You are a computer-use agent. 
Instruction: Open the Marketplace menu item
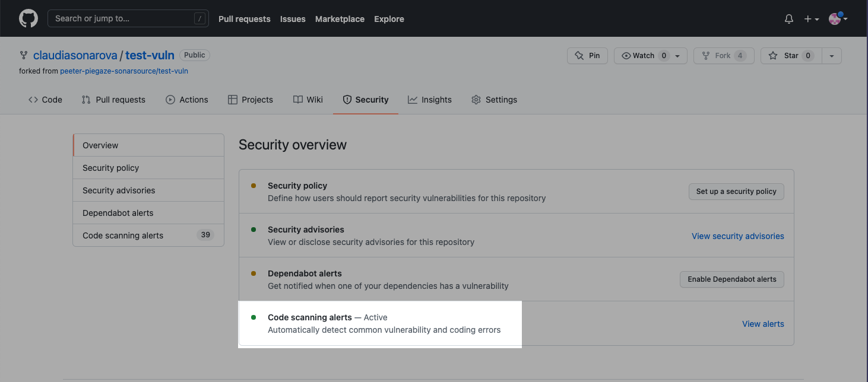pos(340,18)
